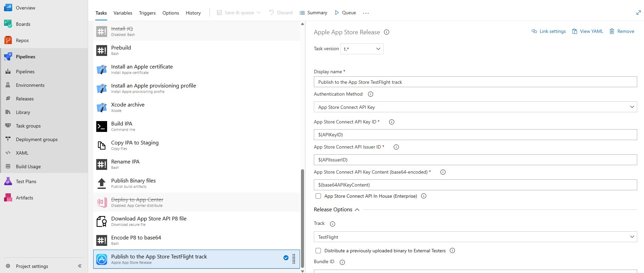
Task: Select the Rename IPA task
Action: pyautogui.click(x=197, y=164)
